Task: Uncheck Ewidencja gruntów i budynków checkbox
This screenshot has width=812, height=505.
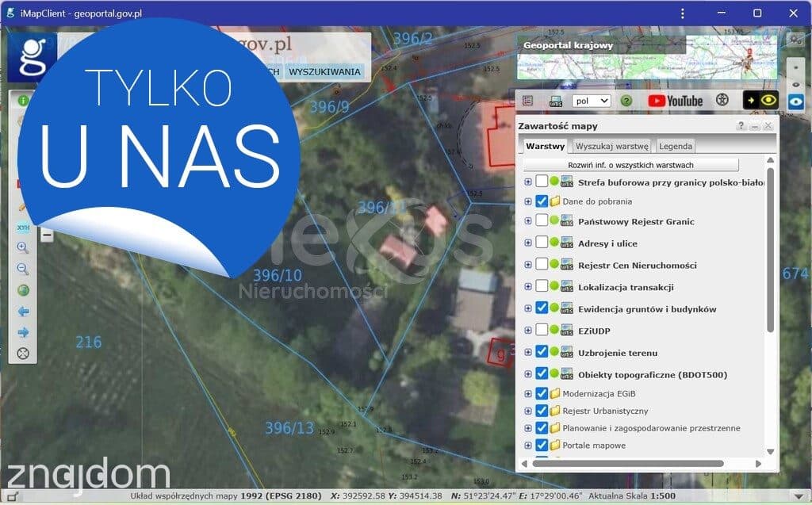Action: point(542,308)
